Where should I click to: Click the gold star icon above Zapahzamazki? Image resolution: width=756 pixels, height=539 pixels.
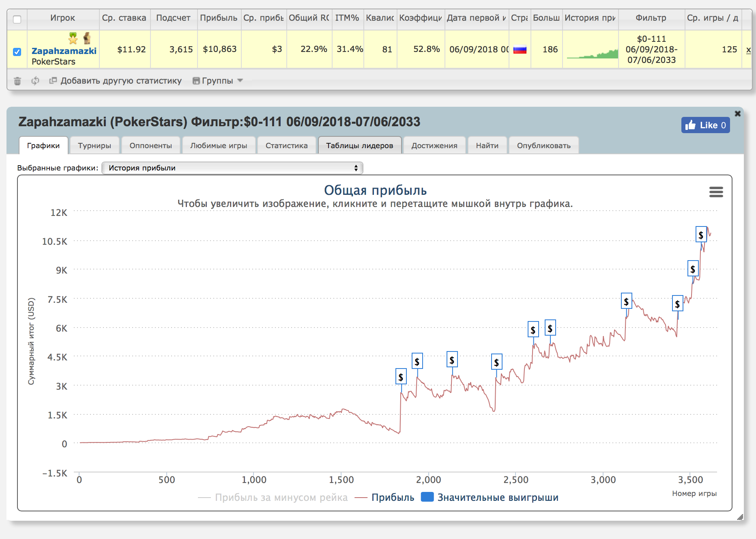[x=73, y=39]
